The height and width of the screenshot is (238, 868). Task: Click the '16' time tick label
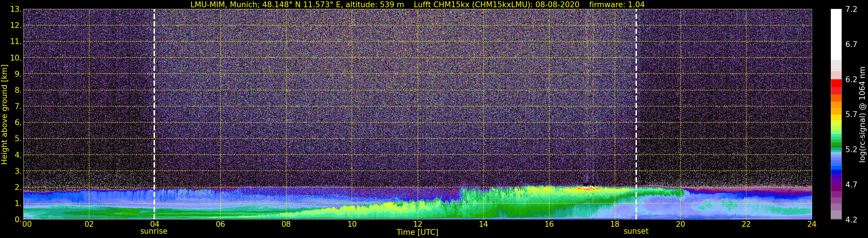point(549,224)
